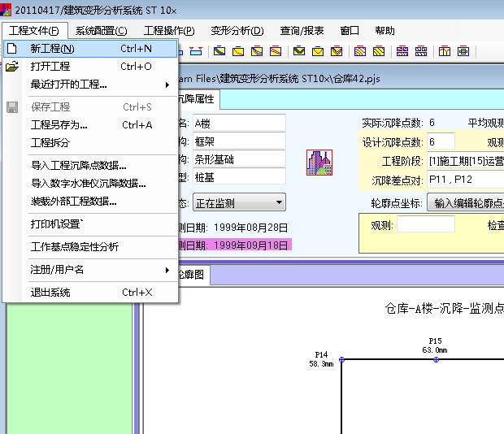This screenshot has height=434, width=504.
Task: Click the yellow multi-curve chart toolbar icon
Action: tap(257, 51)
